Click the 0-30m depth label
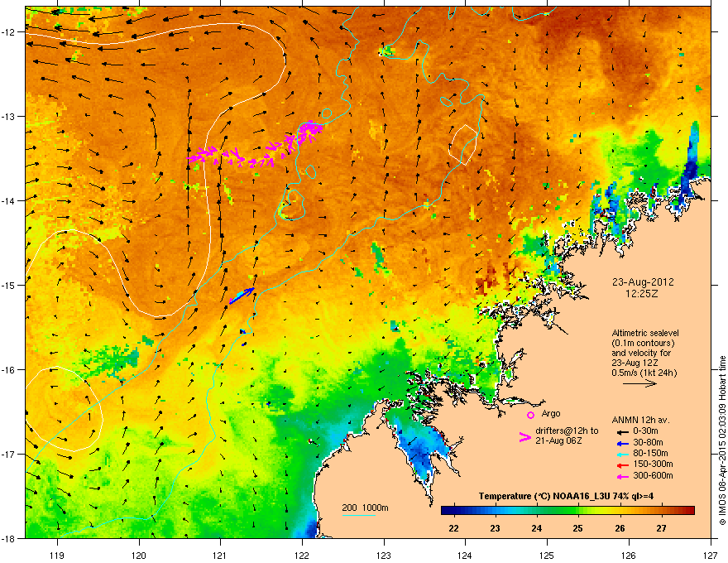This screenshot has height=563, width=728. coord(645,431)
